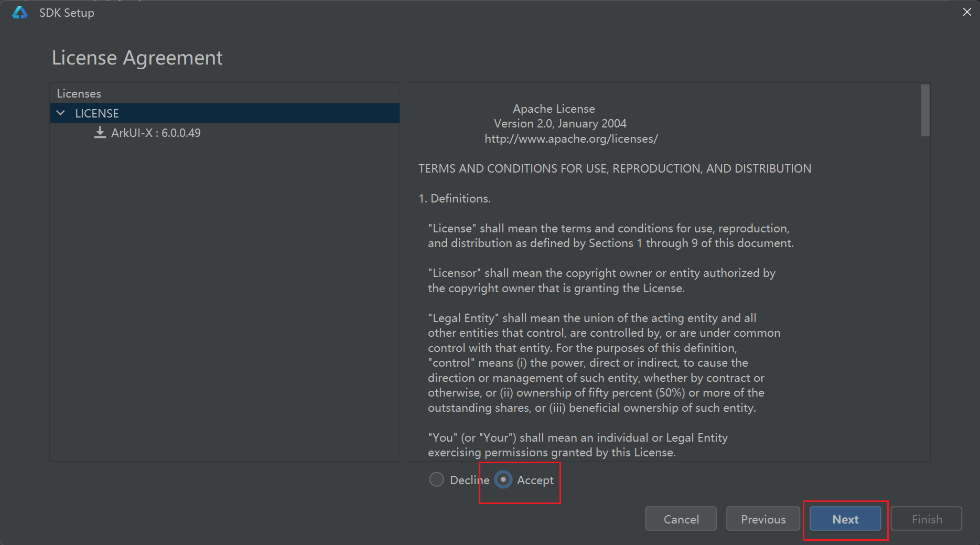
Task: Click the Next button
Action: tap(845, 519)
